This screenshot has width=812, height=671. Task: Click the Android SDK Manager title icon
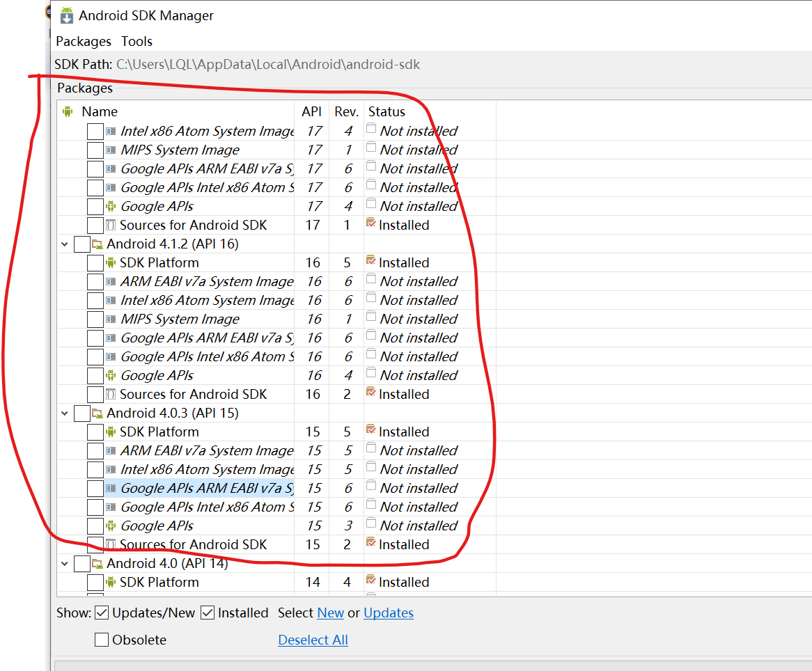pyautogui.click(x=67, y=15)
